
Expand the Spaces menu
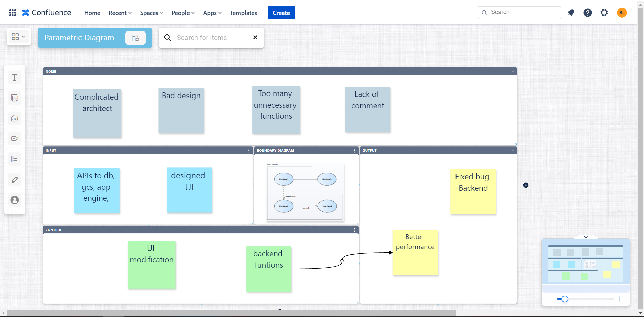pyautogui.click(x=152, y=13)
